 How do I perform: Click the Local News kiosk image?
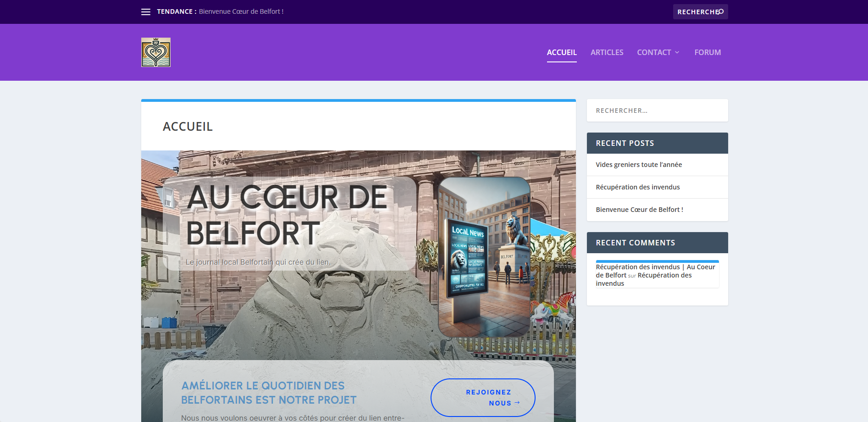point(484,257)
